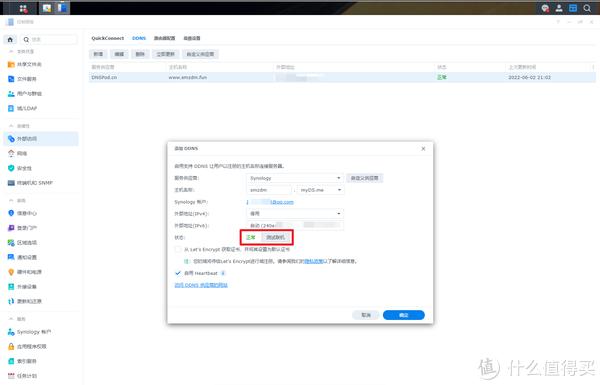This screenshot has width=600, height=385.
Task: Open the shared folder icon in the sidebar
Action: pyautogui.click(x=11, y=64)
